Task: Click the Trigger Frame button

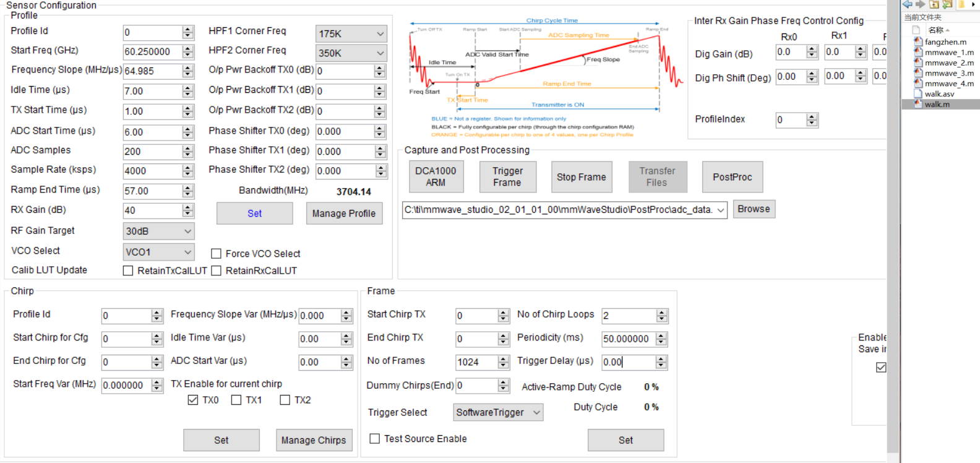Action: point(507,177)
